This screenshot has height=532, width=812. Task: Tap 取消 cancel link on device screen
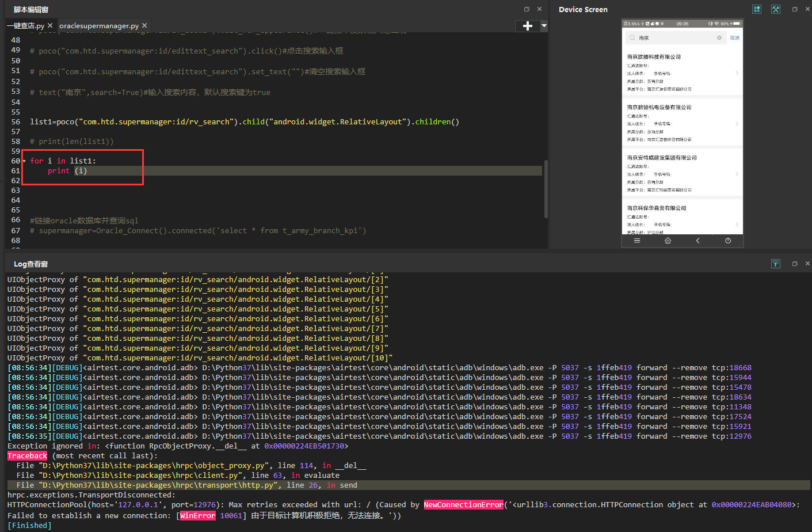[735, 38]
